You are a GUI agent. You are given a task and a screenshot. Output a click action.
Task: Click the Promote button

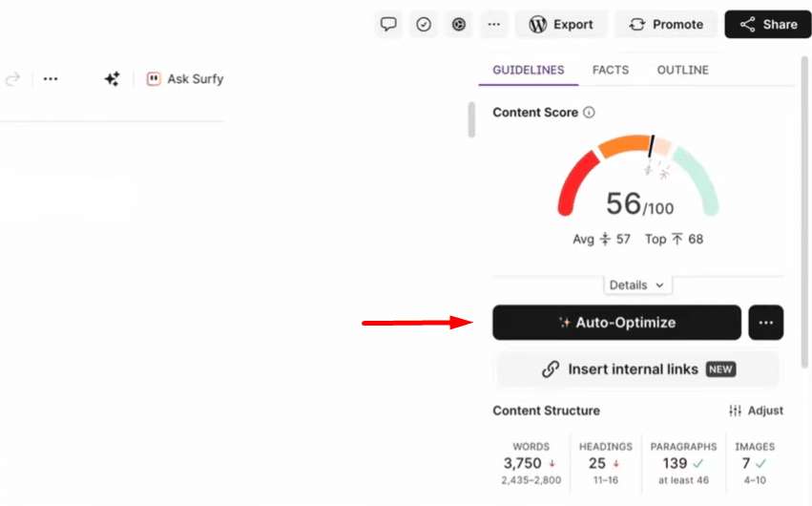665,25
